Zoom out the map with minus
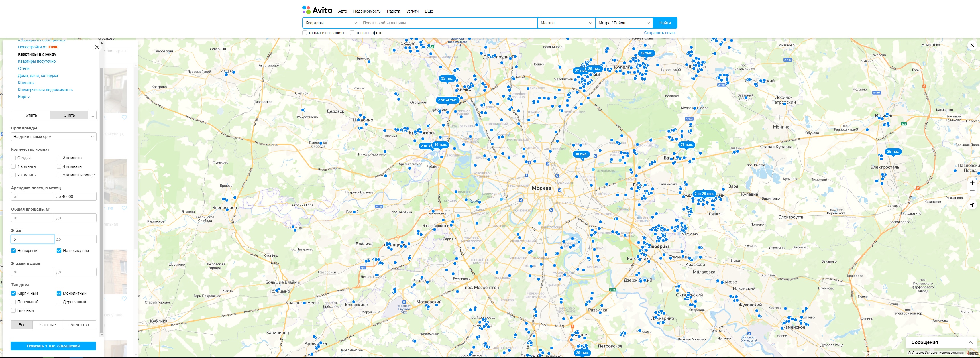The image size is (980, 358). [972, 191]
